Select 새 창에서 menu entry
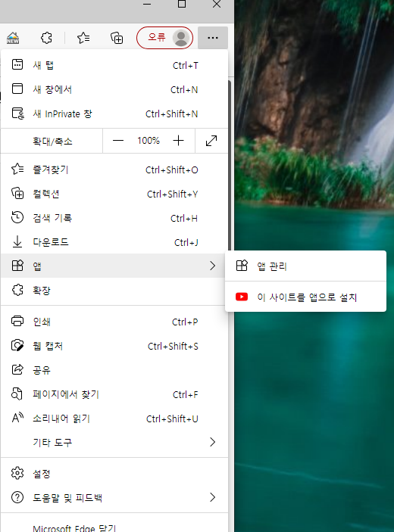This screenshot has height=532, width=394. coord(114,89)
